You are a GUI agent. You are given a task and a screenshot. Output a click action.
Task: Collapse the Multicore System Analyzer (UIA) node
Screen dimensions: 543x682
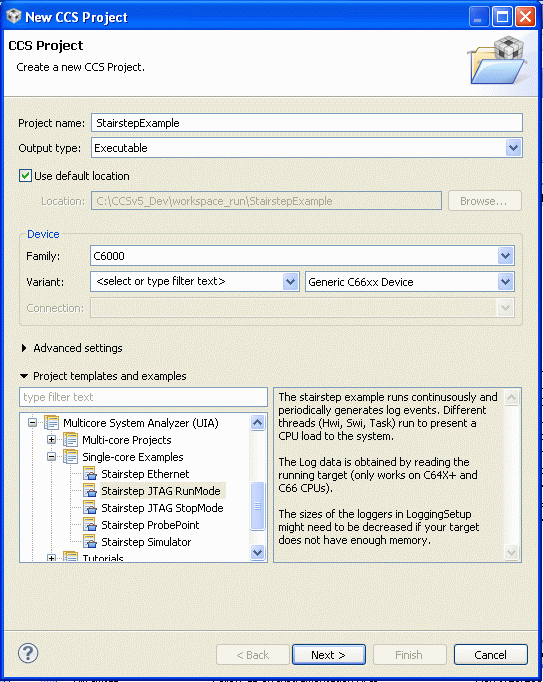33,422
